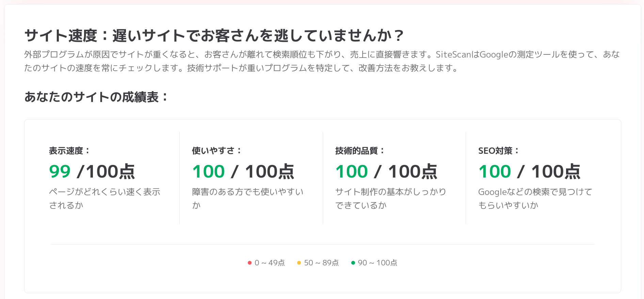Click the green 100 score under 技術的品質
Viewport: 644px width, 299px height.
point(352,171)
